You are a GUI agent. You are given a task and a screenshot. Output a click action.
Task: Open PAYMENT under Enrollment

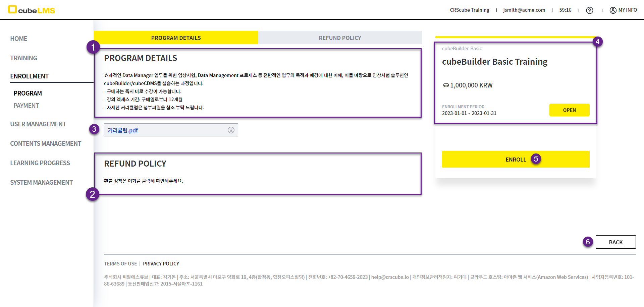tap(26, 106)
